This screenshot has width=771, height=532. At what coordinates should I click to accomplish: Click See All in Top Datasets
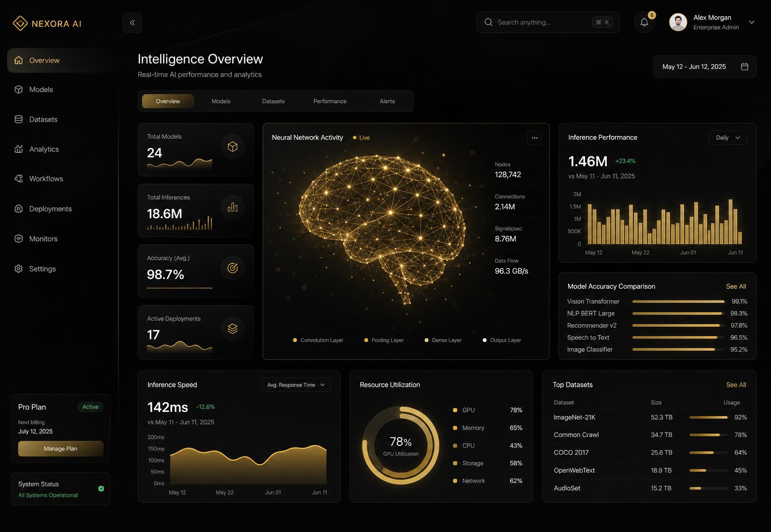click(x=736, y=385)
